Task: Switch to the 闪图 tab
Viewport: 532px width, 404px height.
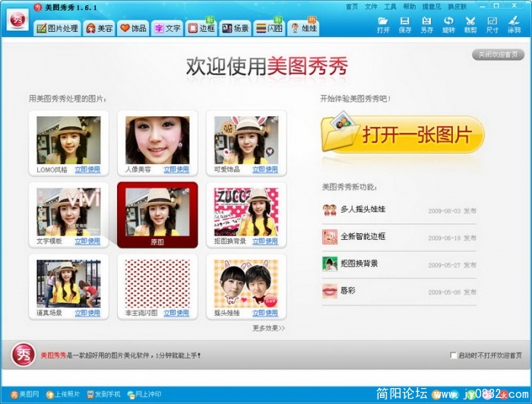Action: tap(269, 28)
